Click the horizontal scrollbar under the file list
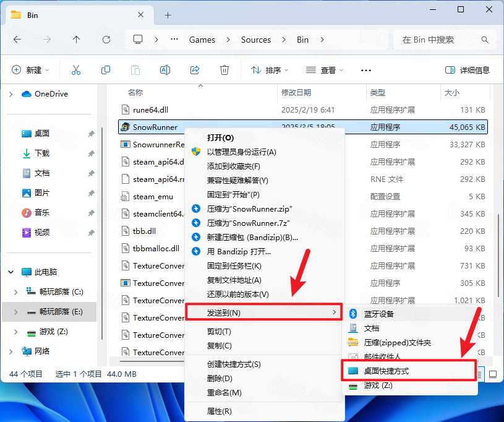 [x=152, y=361]
